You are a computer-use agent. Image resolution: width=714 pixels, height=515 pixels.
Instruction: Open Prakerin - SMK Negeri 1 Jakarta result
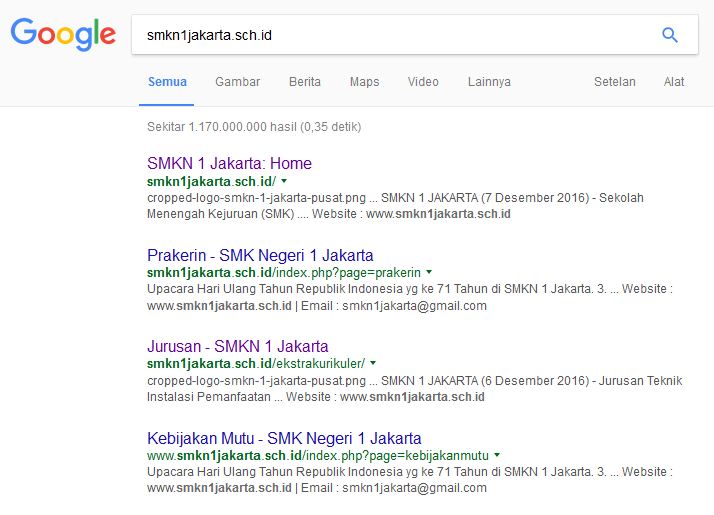point(260,255)
